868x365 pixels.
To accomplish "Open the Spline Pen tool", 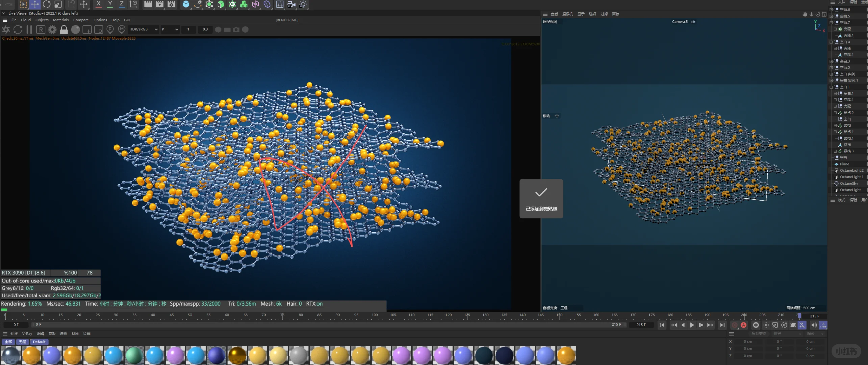I will [198, 4].
